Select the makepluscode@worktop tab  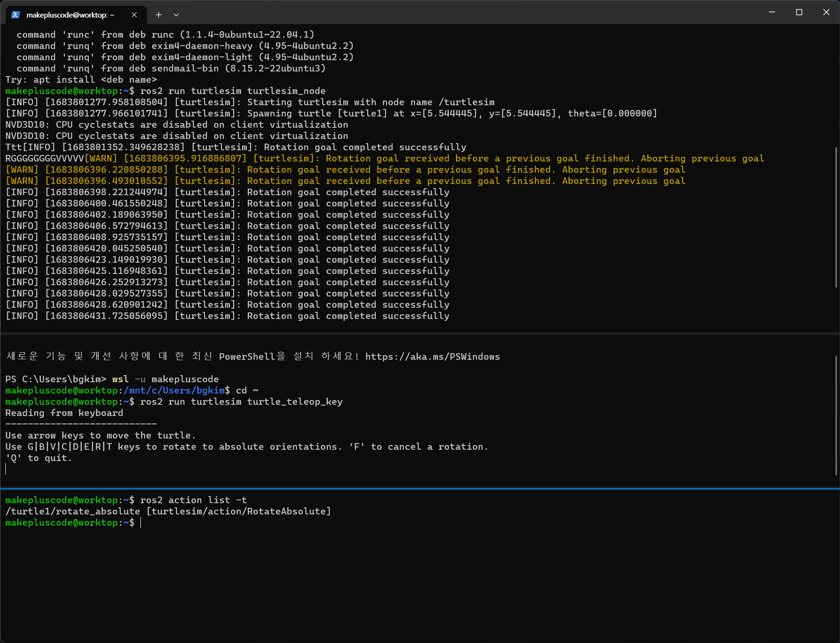[70, 15]
